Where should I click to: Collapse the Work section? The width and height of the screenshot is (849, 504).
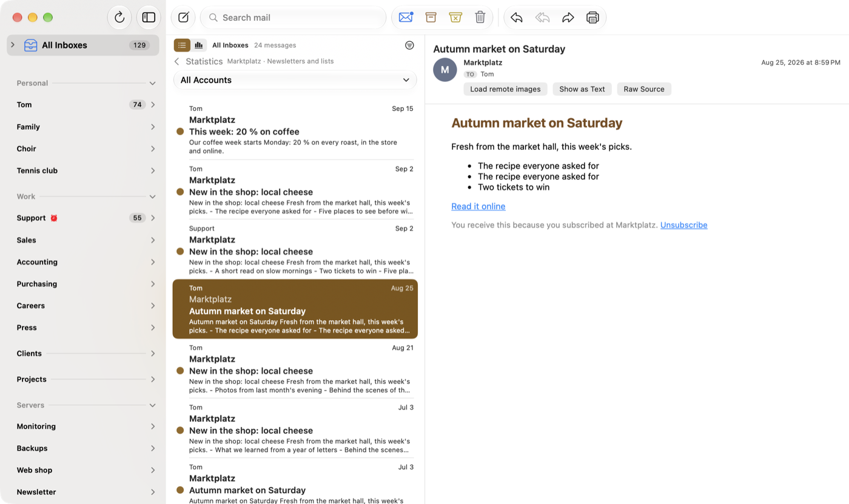point(152,197)
